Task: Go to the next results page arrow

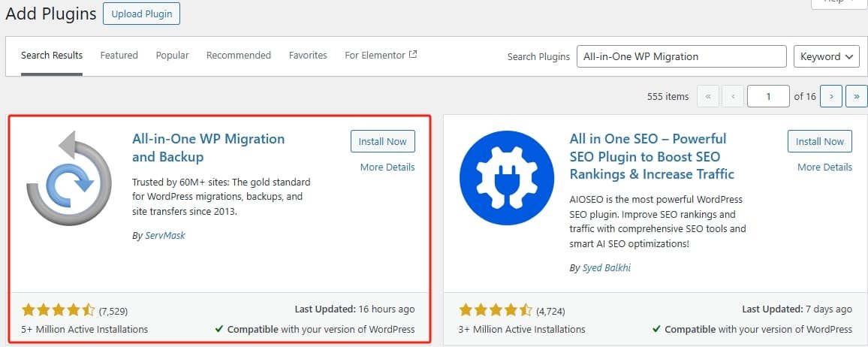Action: [831, 96]
